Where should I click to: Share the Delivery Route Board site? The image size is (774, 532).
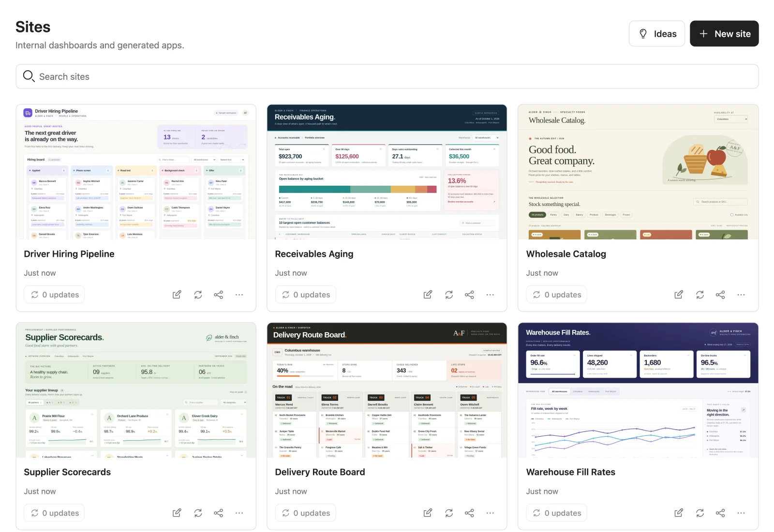(x=470, y=513)
